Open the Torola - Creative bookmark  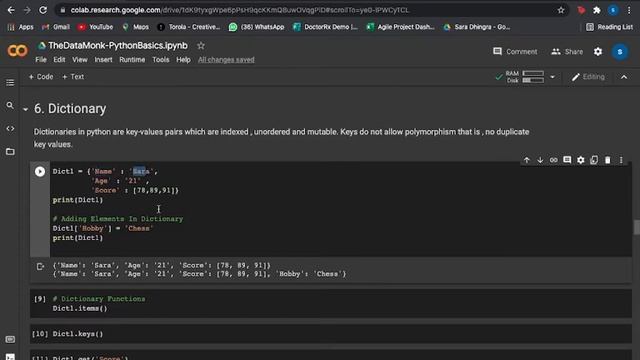pos(189,27)
